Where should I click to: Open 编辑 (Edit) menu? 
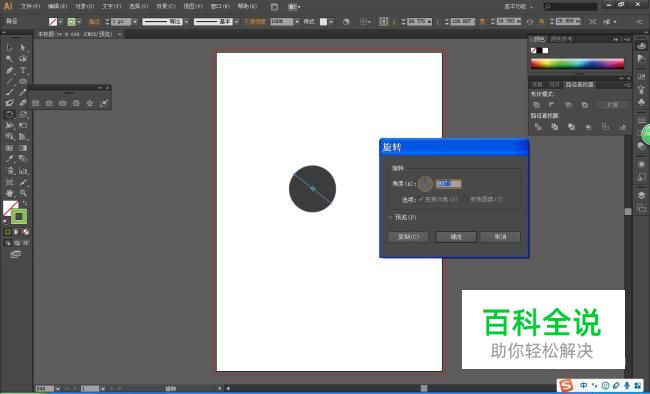pyautogui.click(x=57, y=7)
